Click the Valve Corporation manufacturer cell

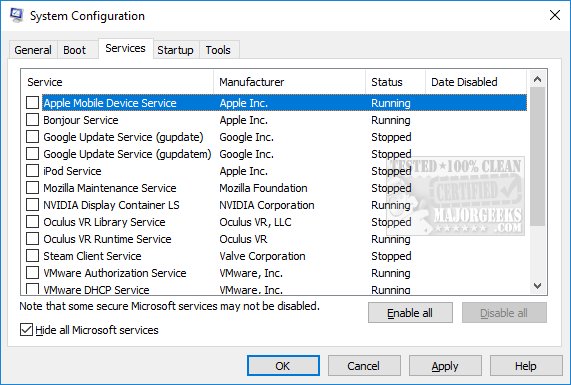[x=263, y=256]
